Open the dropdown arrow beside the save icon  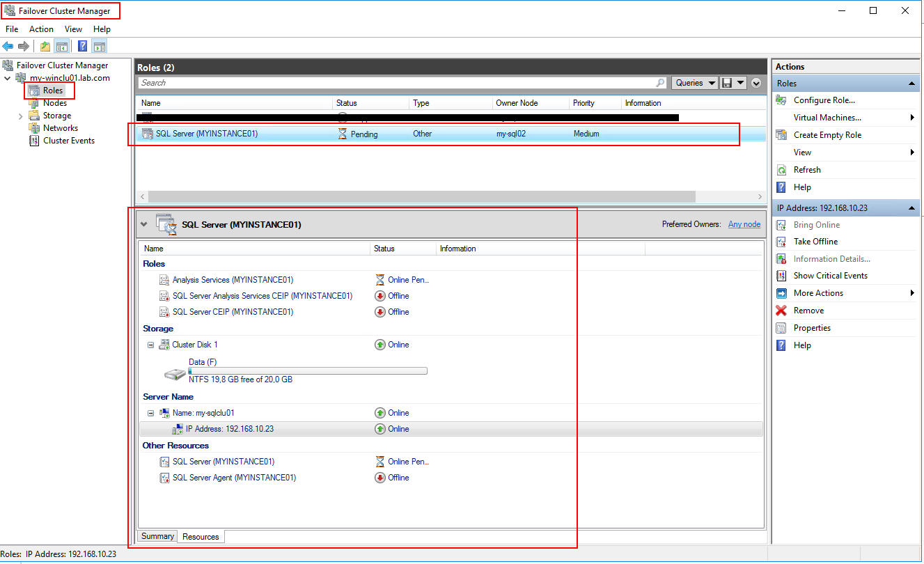(x=740, y=83)
